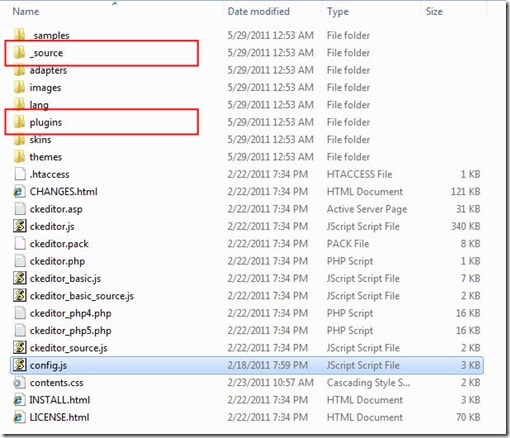This screenshot has height=438, width=510.
Task: Click the 2/18/2011 7:59 PM date
Action: [x=268, y=365]
